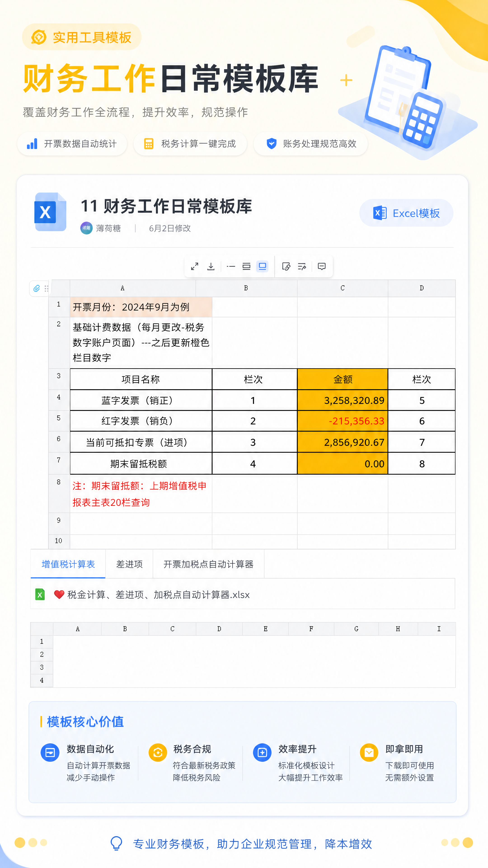Click the 账务处理规范高效 pill
488x868 pixels.
(311, 144)
